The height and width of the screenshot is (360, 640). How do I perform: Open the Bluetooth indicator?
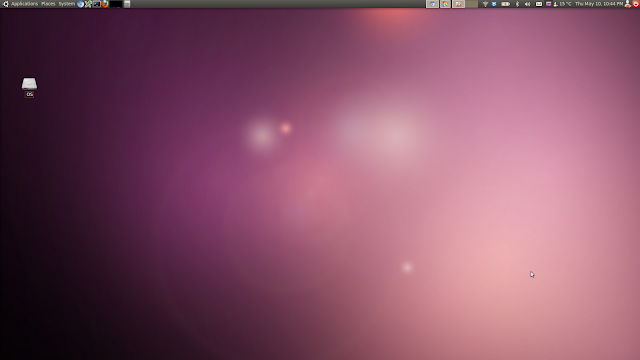(517, 4)
